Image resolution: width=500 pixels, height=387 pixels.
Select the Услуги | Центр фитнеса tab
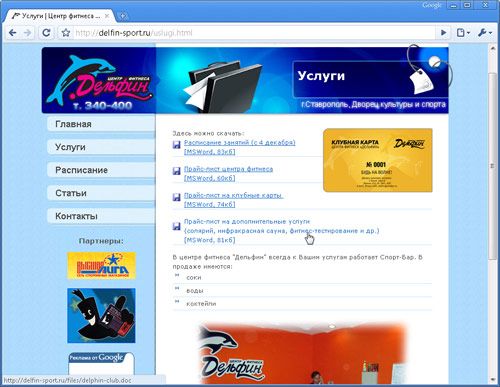pos(61,16)
